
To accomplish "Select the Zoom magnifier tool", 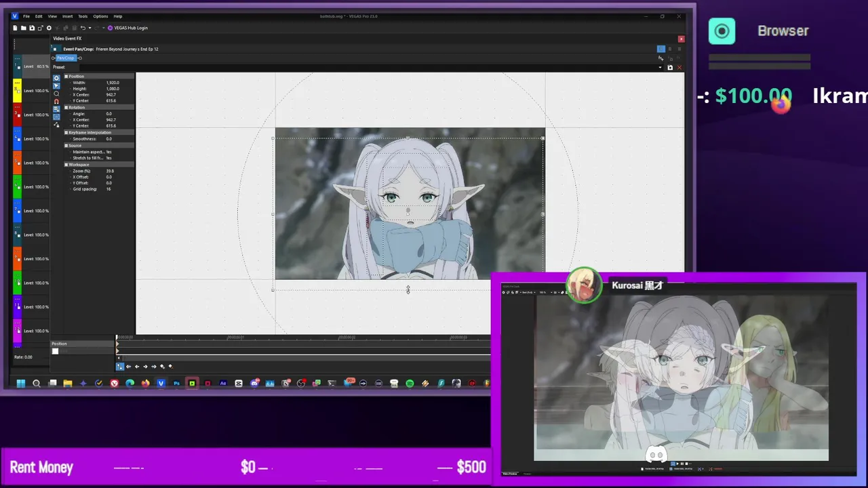I will coord(56,94).
